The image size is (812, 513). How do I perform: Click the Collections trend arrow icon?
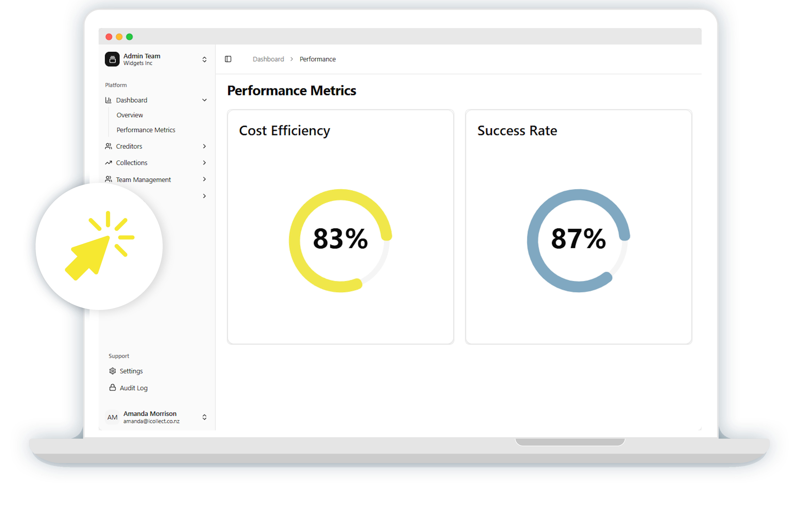[108, 163]
